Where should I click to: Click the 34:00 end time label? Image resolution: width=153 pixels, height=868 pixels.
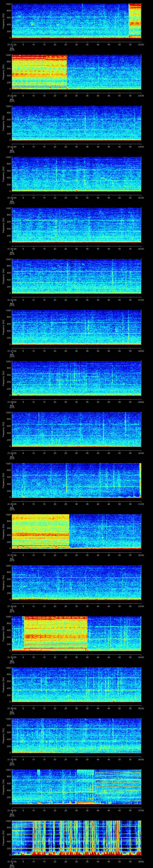click(141, 657)
